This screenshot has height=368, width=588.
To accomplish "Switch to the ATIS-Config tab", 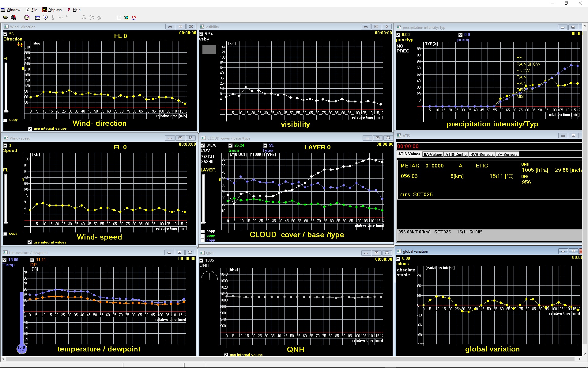I will (456, 154).
